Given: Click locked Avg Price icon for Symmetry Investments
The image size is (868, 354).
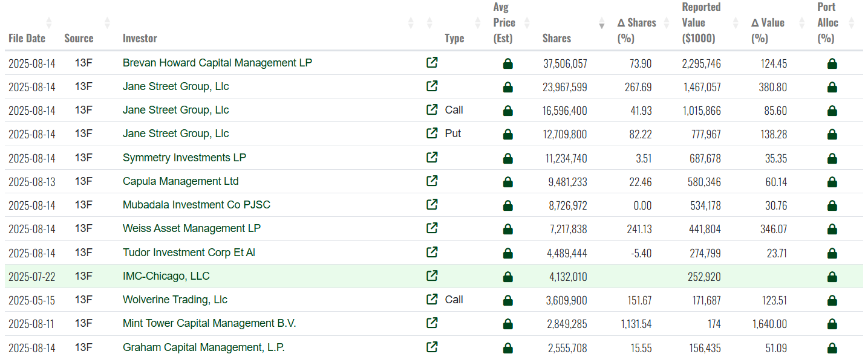Looking at the screenshot, I should point(508,158).
